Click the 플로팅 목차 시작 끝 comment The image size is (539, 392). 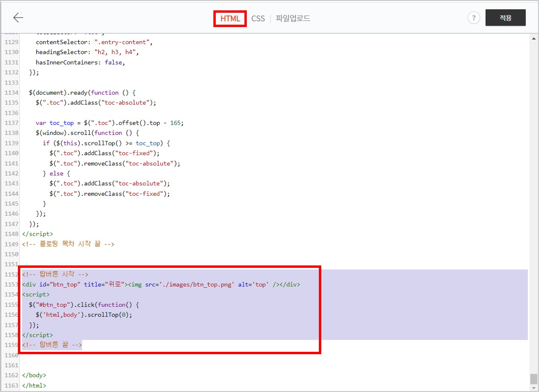point(68,244)
